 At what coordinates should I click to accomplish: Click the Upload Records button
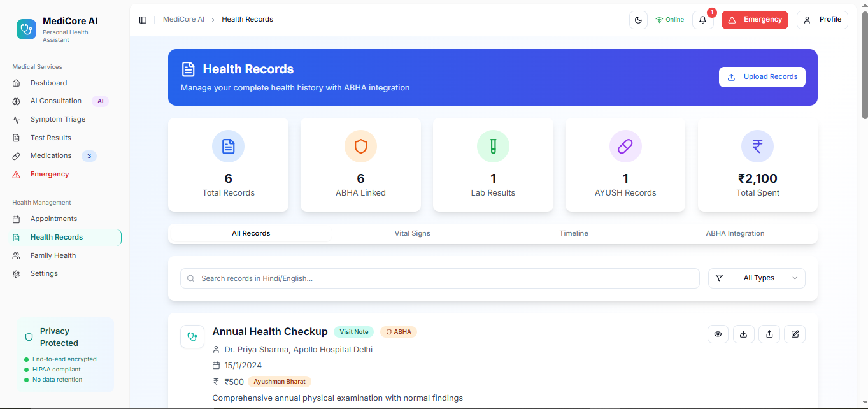pos(762,77)
